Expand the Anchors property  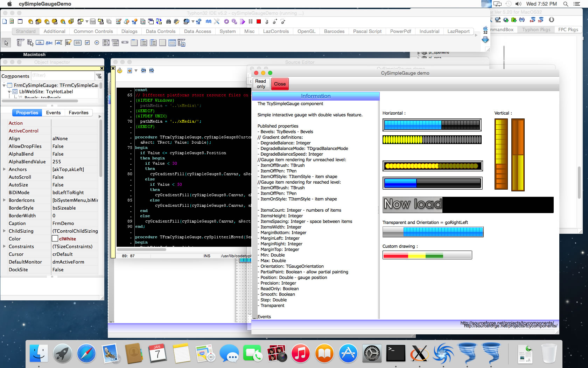4,169
